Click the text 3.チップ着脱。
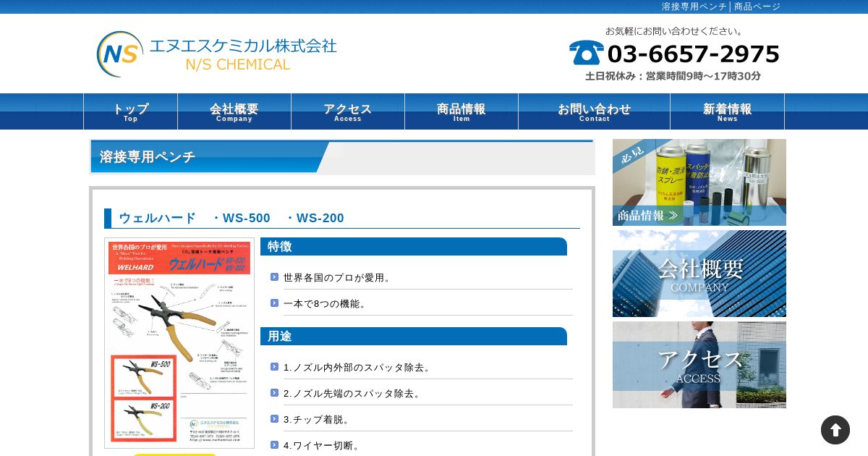868x456 pixels. (x=318, y=419)
